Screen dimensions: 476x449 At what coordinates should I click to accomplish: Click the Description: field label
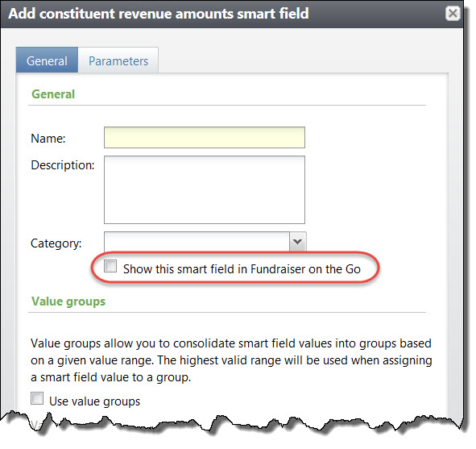coord(63,165)
